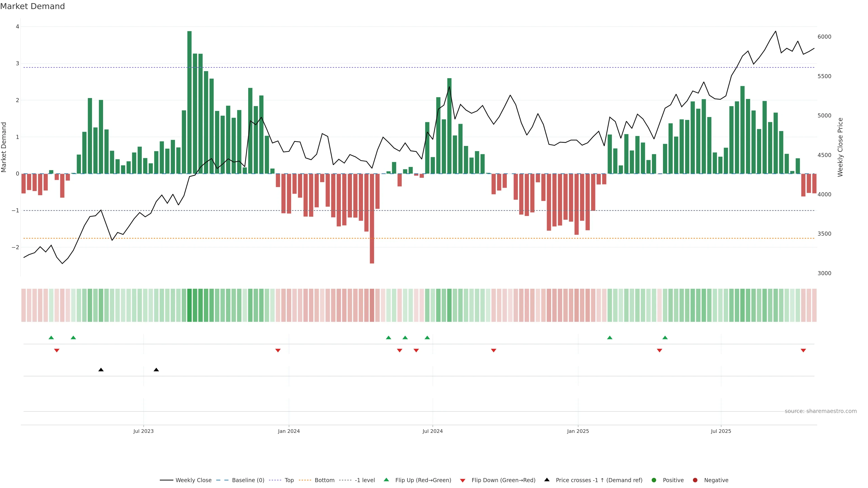Click Flip Down red triangle legend icon

[463, 481]
